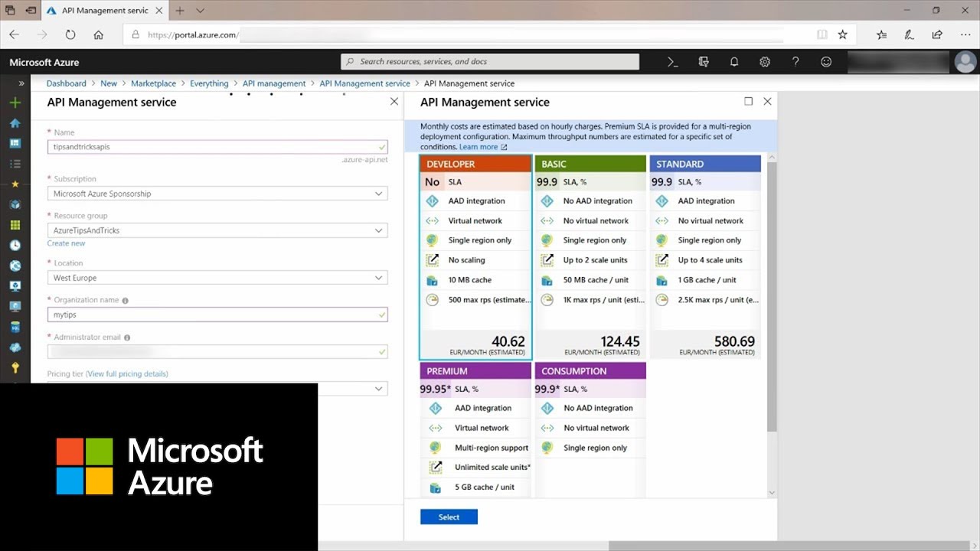Show browser tab list chevron

coord(200,11)
